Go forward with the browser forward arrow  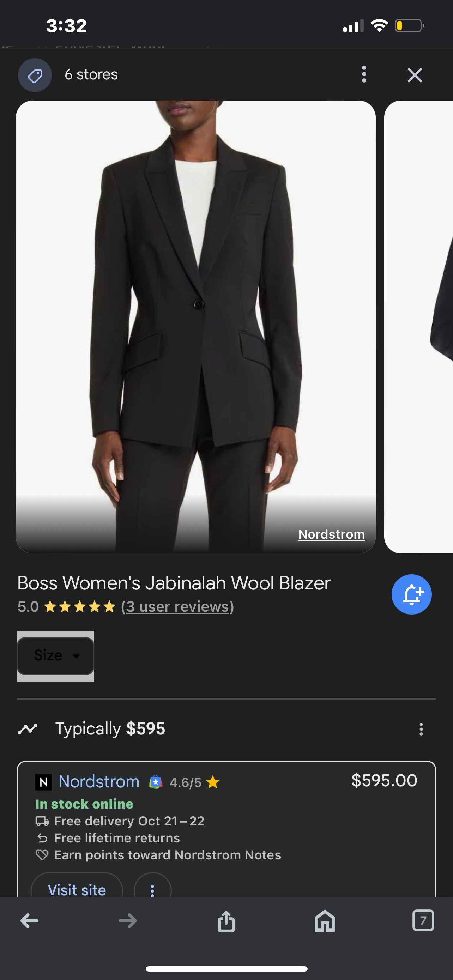pos(127,921)
